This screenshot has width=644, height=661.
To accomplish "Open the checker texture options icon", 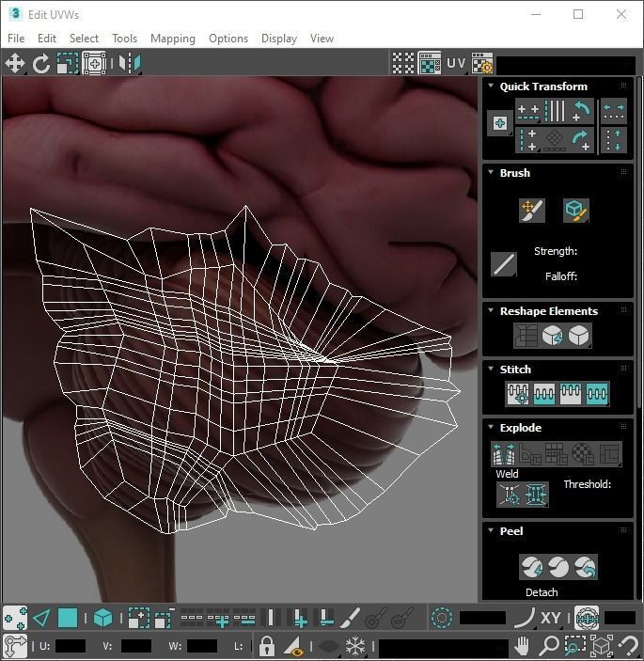I will [482, 63].
